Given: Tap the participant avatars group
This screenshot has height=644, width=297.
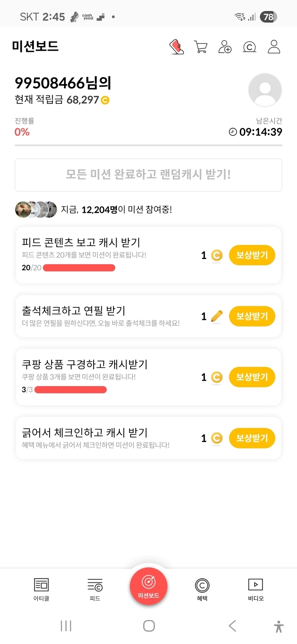Looking at the screenshot, I should [x=36, y=210].
